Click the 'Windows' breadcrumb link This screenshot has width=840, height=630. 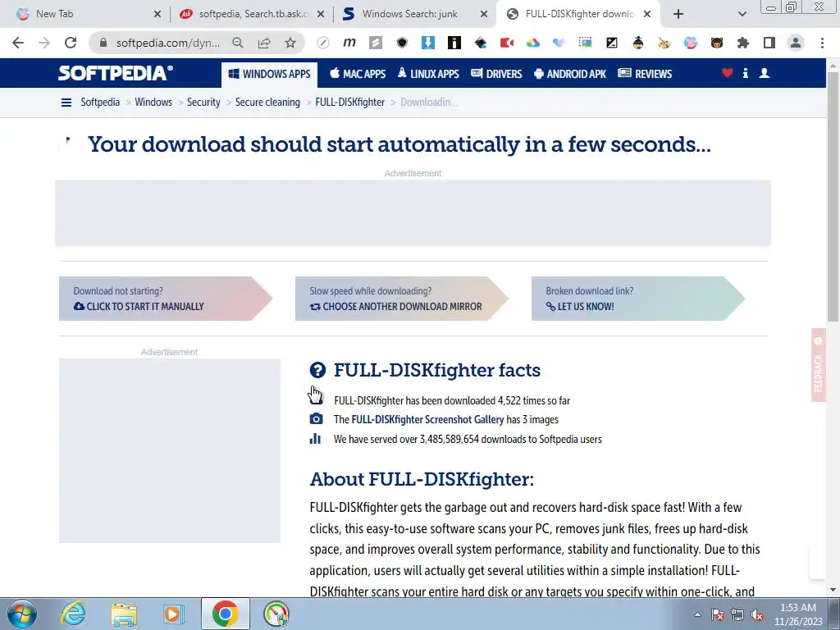tap(153, 102)
